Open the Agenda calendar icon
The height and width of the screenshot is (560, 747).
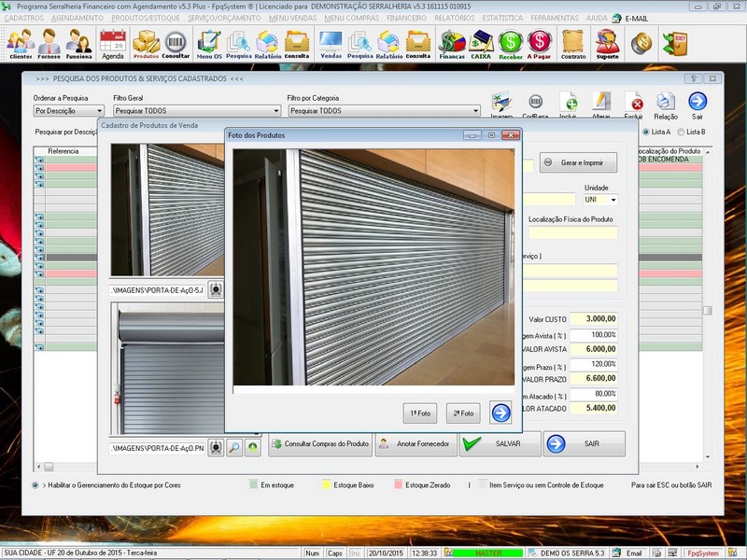pos(112,43)
